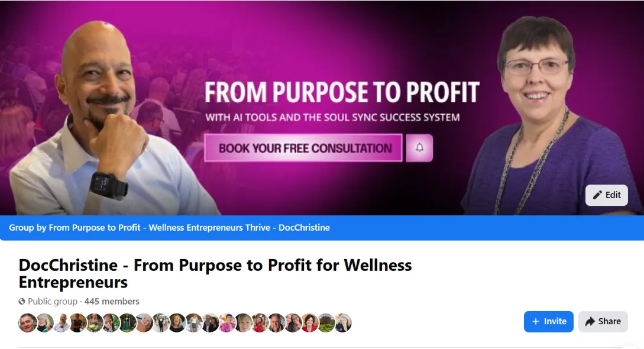Open avatar of bearded gray-haired man
This screenshot has width=644, height=349.
[x=277, y=323]
